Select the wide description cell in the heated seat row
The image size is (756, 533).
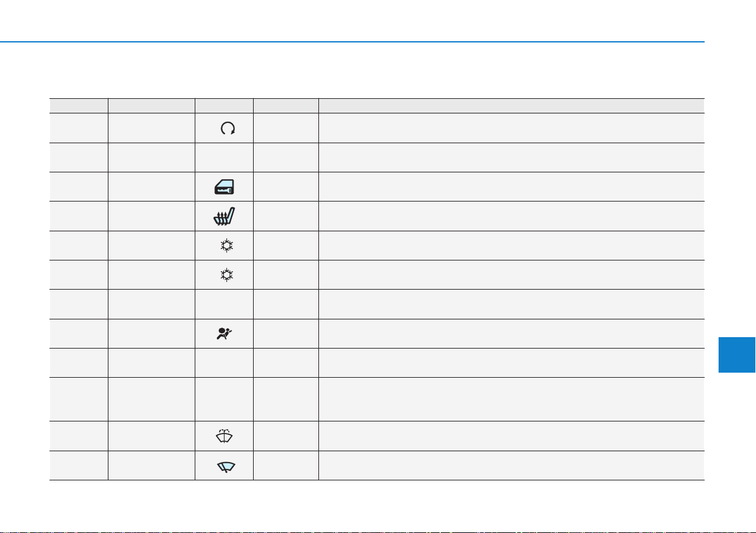(512, 216)
